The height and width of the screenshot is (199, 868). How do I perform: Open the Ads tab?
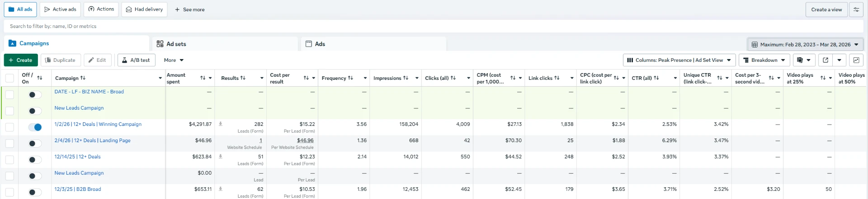coord(373,44)
